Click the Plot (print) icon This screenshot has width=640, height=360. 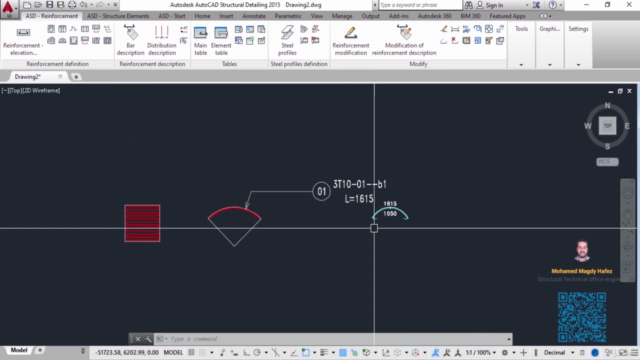tap(72, 5)
